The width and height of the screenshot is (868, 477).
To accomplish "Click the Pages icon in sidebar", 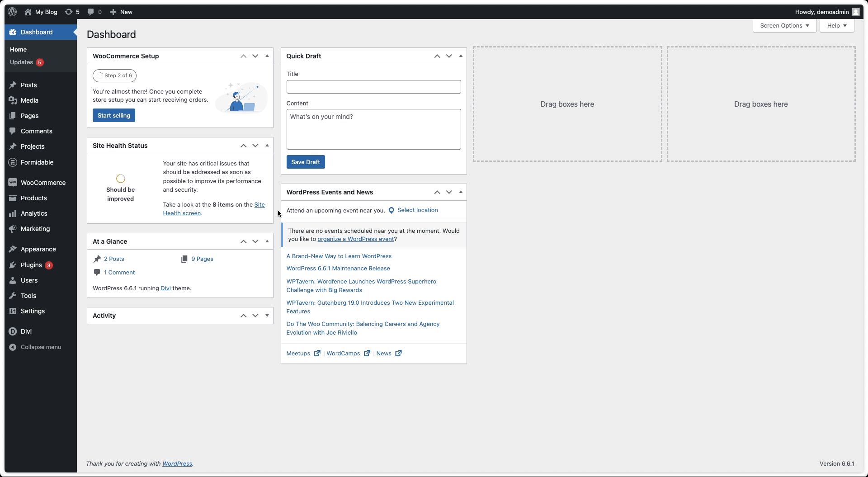I will tap(13, 116).
